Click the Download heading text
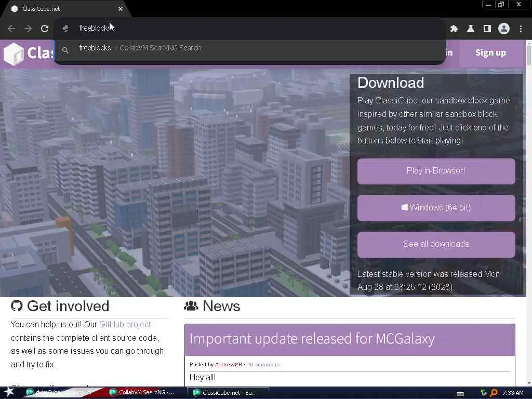The width and height of the screenshot is (532, 399). pos(391,83)
